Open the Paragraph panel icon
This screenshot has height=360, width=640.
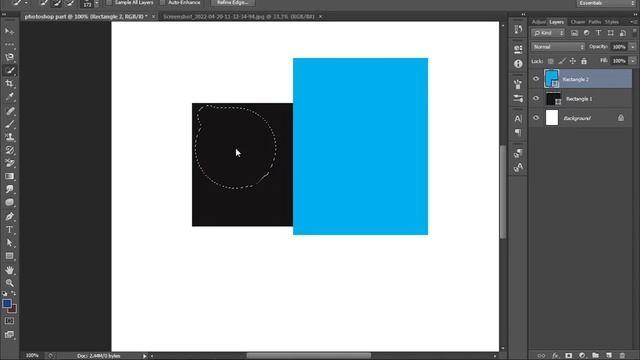click(x=518, y=132)
